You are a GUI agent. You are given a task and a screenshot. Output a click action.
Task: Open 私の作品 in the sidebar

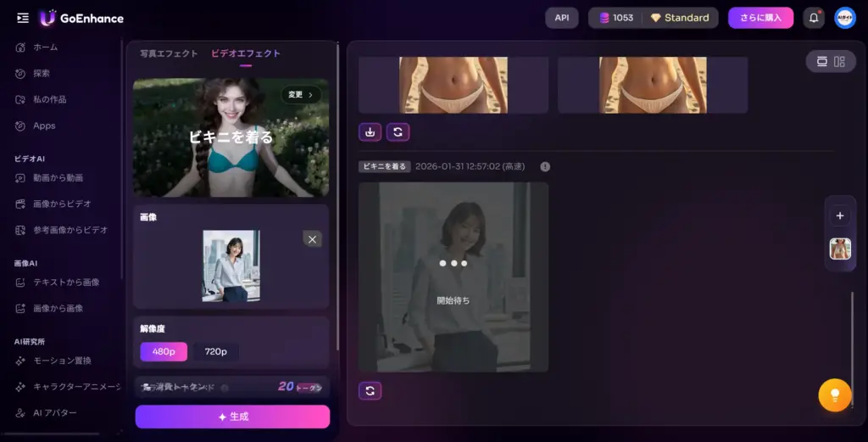(x=41, y=99)
